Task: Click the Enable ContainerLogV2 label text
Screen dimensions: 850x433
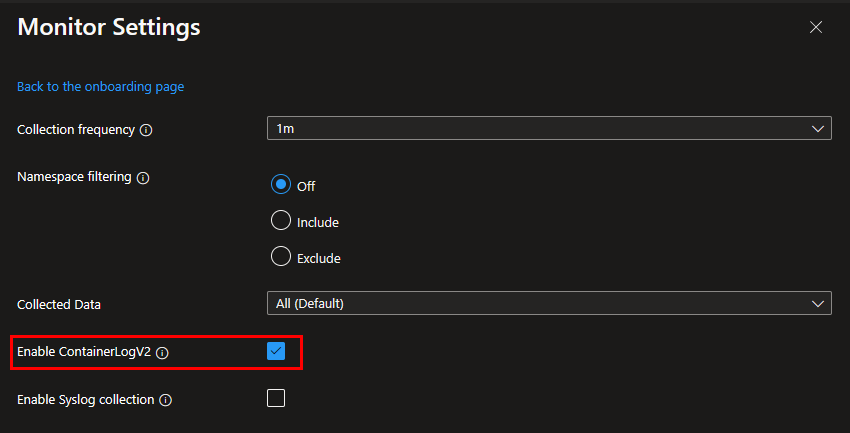Action: point(83,352)
